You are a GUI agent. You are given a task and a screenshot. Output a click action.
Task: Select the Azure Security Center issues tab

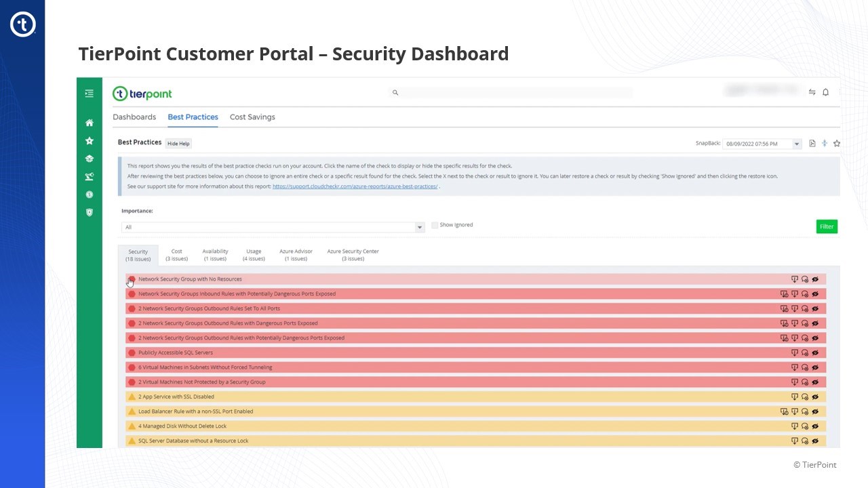pos(353,254)
